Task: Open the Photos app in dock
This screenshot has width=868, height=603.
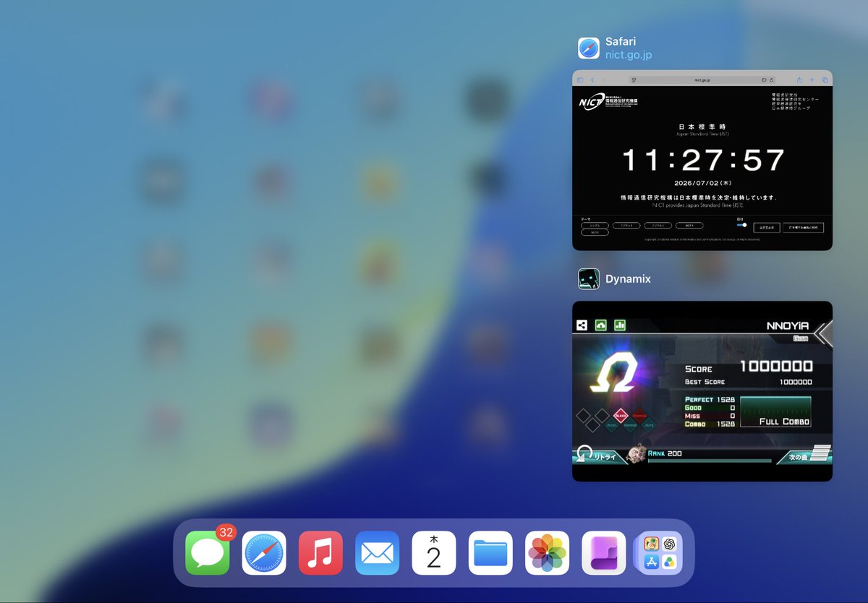Action: [547, 553]
